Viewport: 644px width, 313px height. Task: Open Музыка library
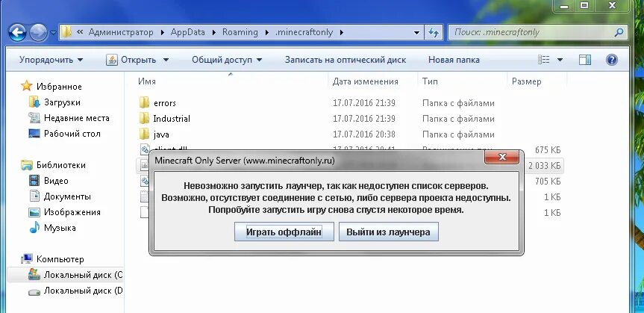pos(60,228)
